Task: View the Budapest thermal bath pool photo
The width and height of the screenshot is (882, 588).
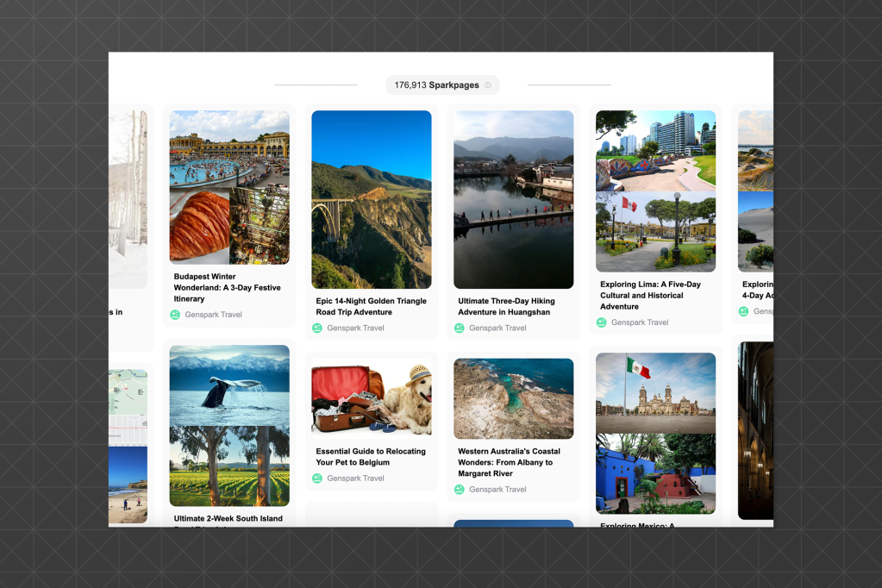Action: tap(229, 149)
